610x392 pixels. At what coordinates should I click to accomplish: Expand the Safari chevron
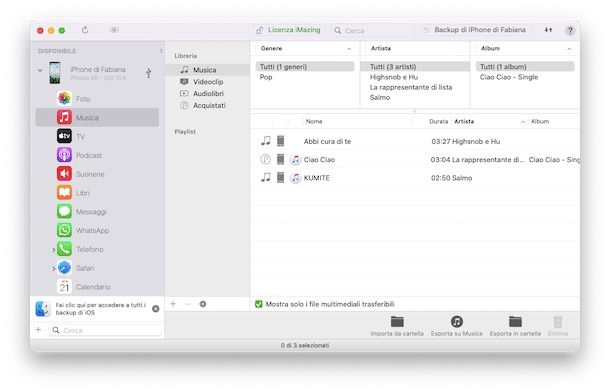[x=53, y=268]
